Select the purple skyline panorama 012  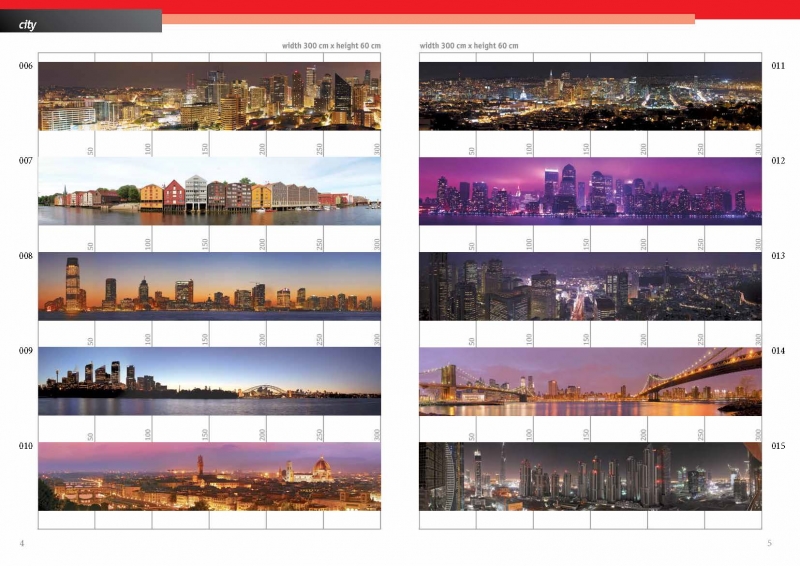[x=590, y=191]
